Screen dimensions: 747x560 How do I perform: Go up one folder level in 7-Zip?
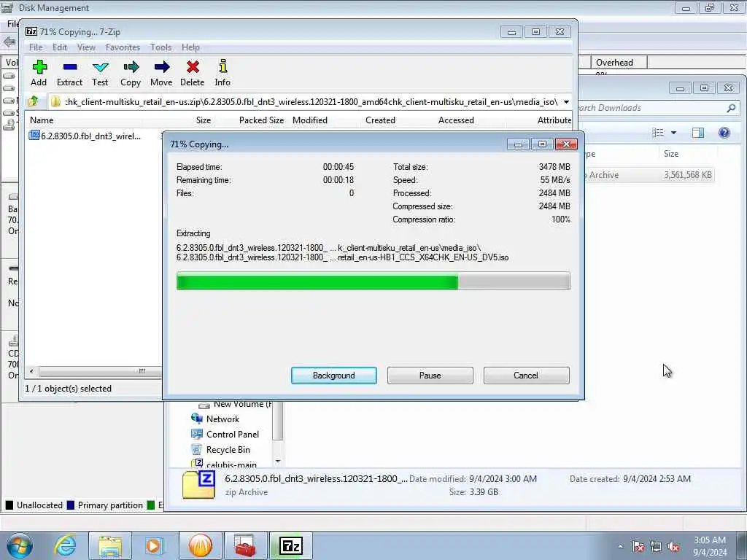click(x=34, y=101)
